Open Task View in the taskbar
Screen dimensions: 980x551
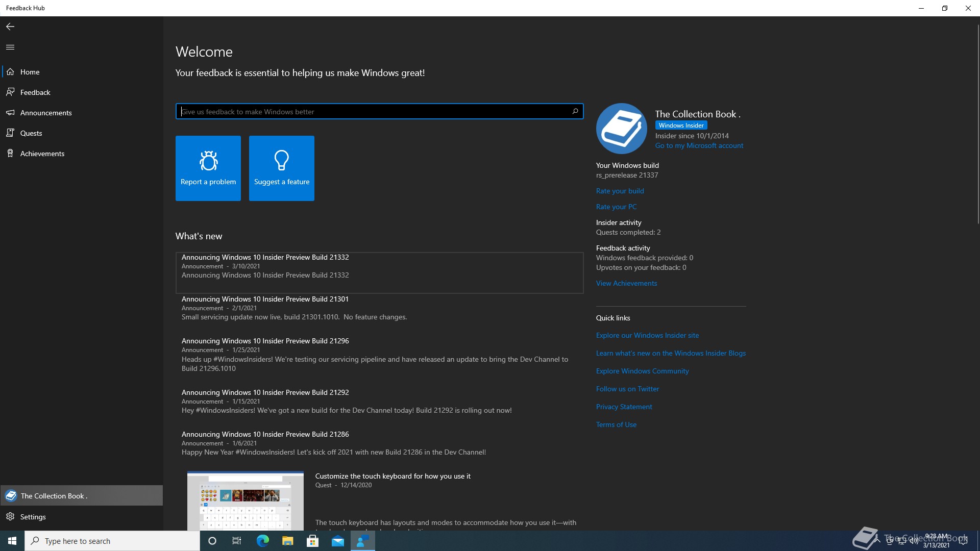(237, 541)
